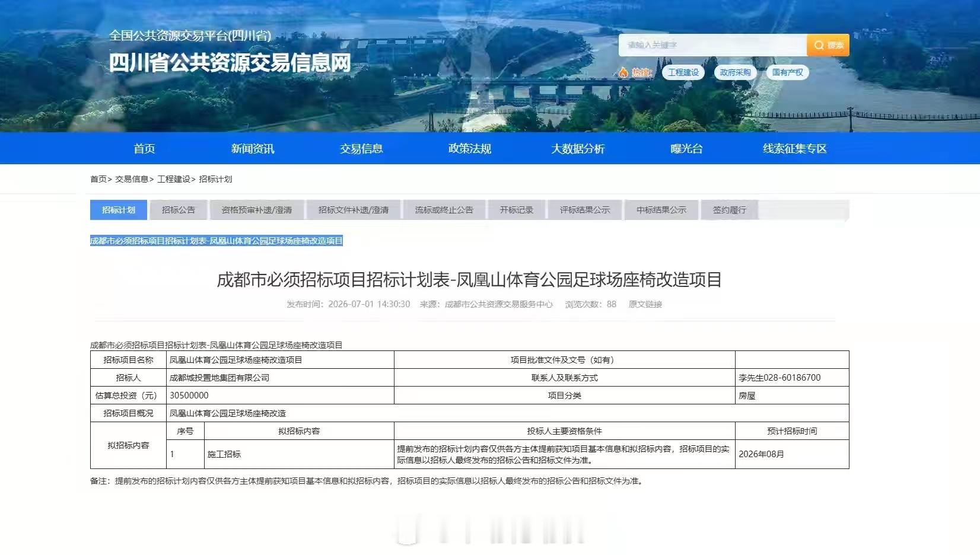
Task: Open the 新闻资讯 navigation menu item
Action: [253, 148]
